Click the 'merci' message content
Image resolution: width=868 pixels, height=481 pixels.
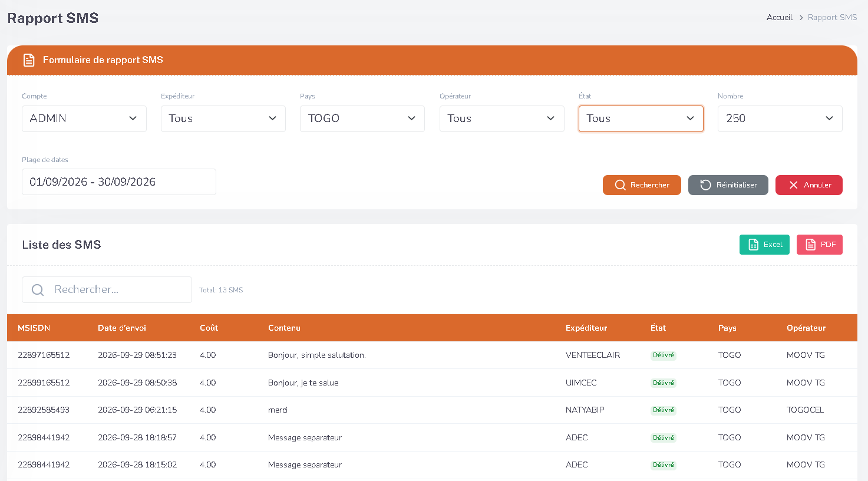tap(278, 410)
